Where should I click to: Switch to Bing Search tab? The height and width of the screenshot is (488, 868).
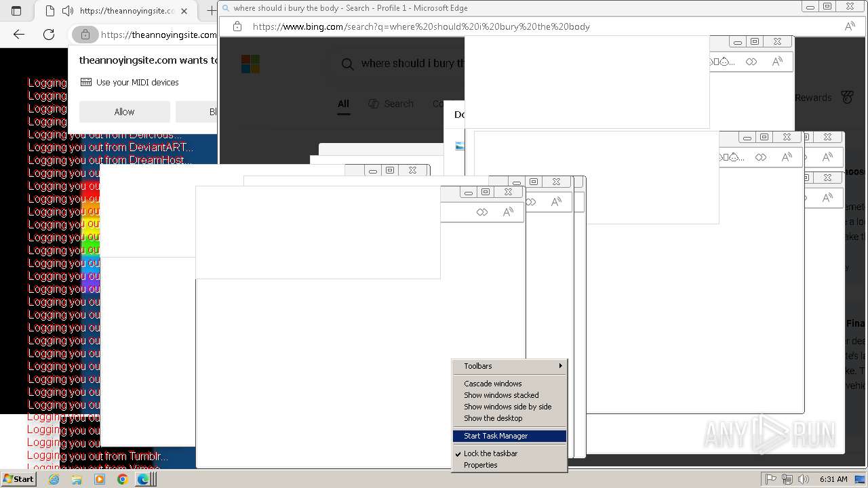coord(391,104)
